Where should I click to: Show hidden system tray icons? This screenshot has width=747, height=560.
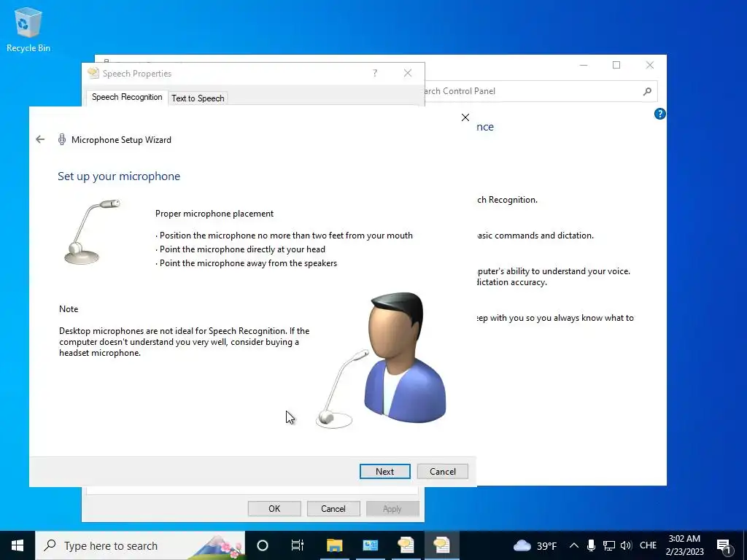(x=574, y=545)
